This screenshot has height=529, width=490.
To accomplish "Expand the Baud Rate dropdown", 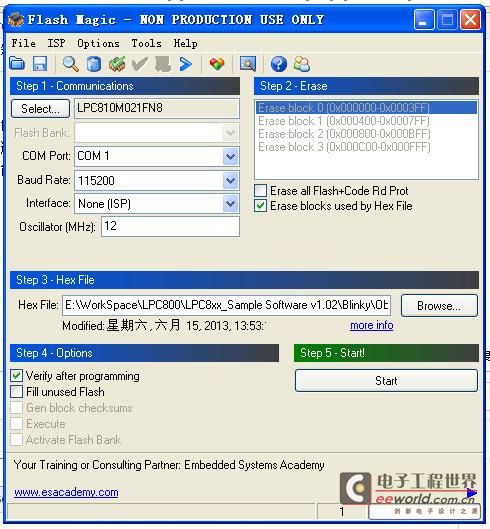I will [x=230, y=181].
